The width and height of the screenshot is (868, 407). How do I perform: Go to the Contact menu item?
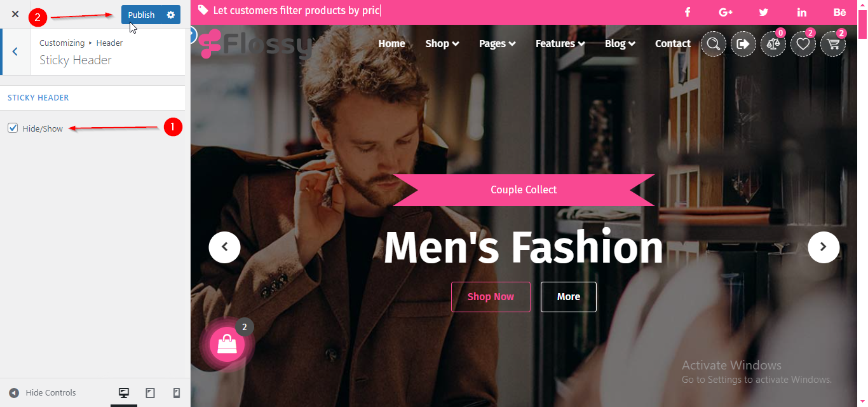point(673,44)
